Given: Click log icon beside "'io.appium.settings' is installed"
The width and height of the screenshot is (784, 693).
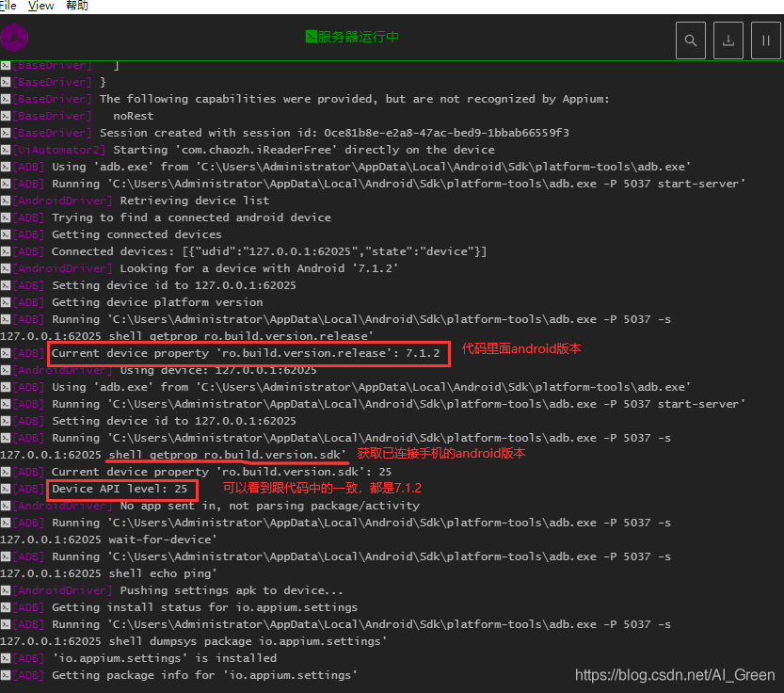Looking at the screenshot, I should [x=6, y=658].
